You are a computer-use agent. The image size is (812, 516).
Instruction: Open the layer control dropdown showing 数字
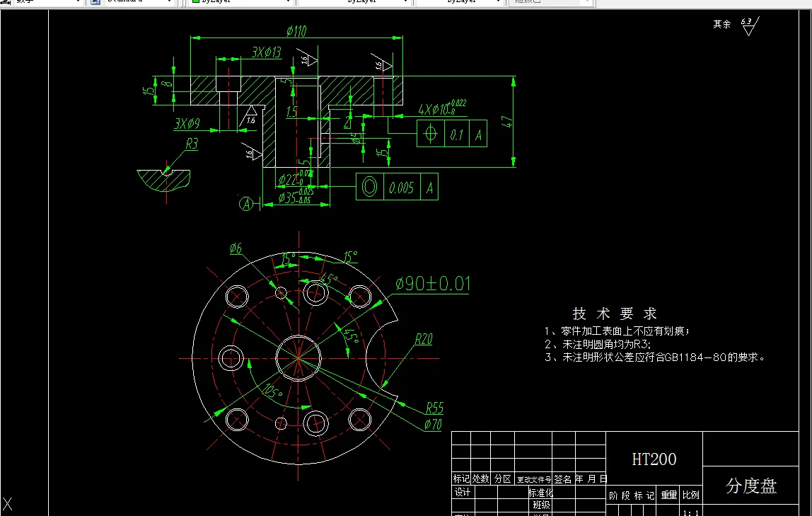coord(78,2)
